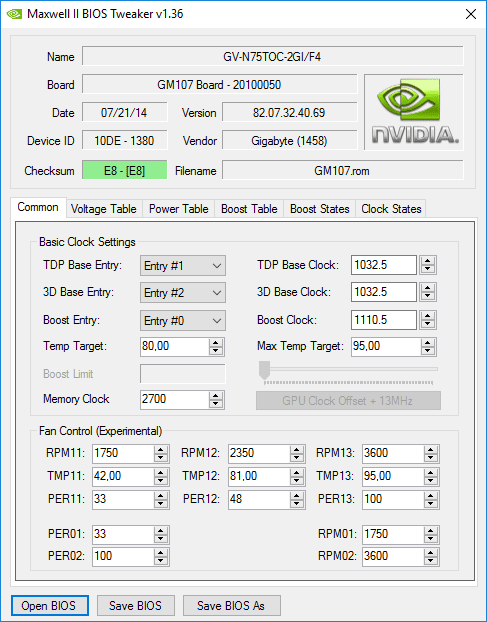Click the TMP12 value field
487x622 pixels.
coord(259,476)
